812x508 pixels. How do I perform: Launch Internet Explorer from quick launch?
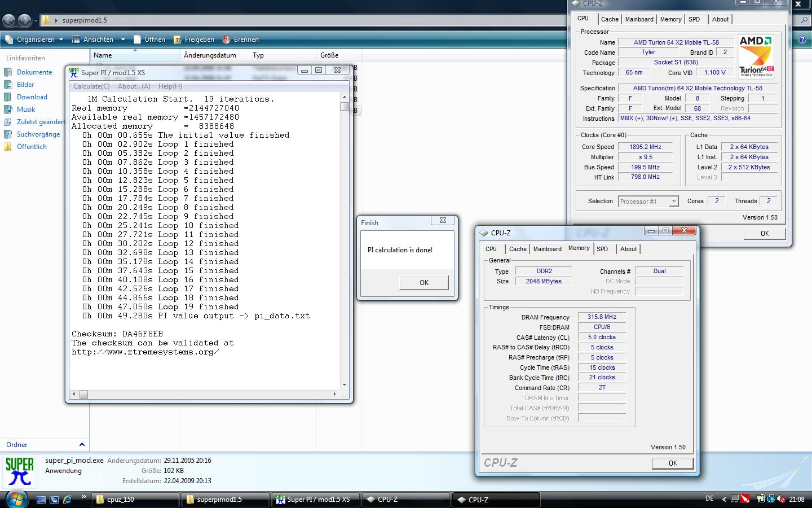coord(67,500)
